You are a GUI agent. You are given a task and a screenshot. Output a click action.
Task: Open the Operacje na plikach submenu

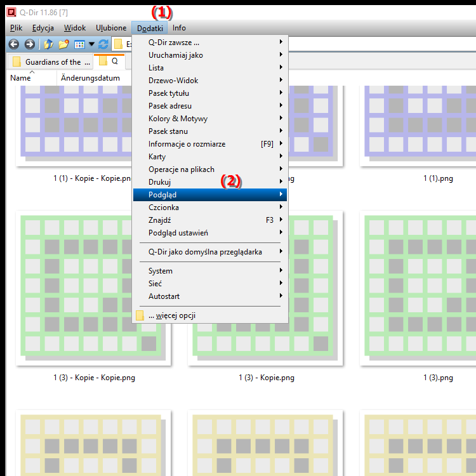210,169
